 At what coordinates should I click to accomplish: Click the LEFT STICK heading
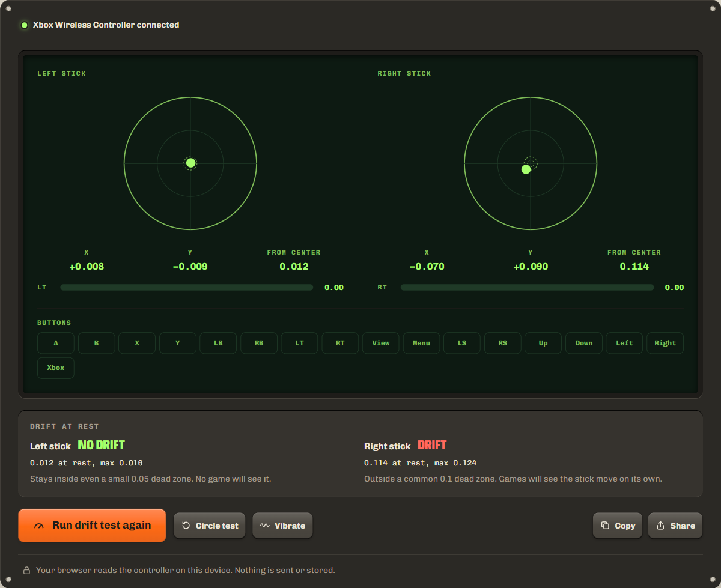tap(62, 73)
